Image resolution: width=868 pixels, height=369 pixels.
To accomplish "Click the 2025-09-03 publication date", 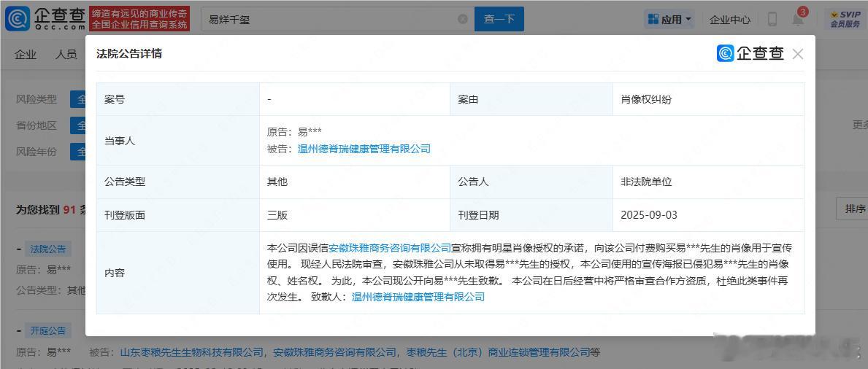I will click(649, 214).
